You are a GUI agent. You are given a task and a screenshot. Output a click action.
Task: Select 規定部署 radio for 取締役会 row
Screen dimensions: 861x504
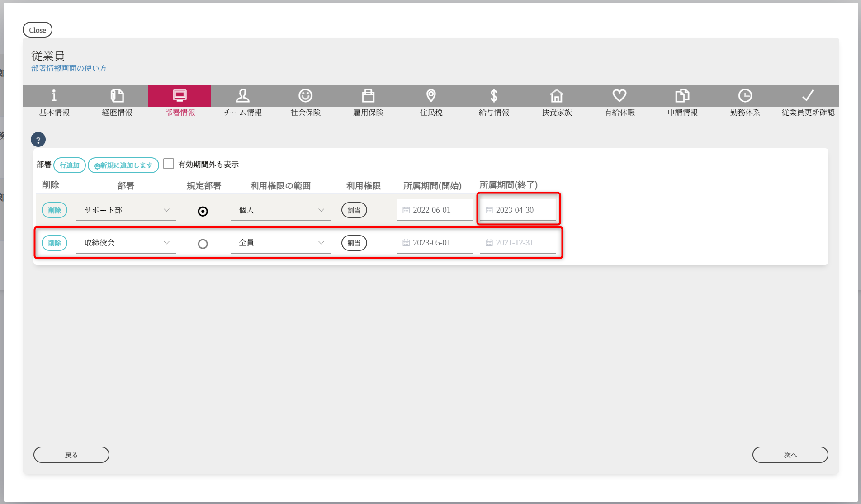click(x=203, y=244)
